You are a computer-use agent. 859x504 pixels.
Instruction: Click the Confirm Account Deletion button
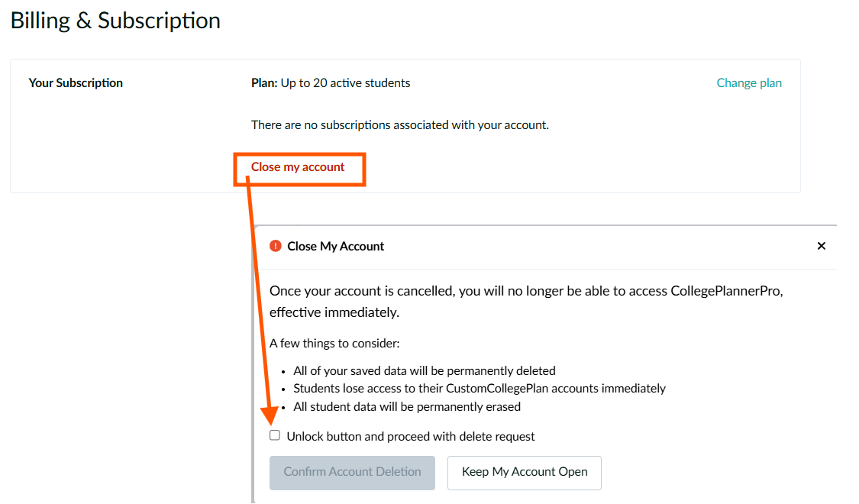pyautogui.click(x=352, y=473)
